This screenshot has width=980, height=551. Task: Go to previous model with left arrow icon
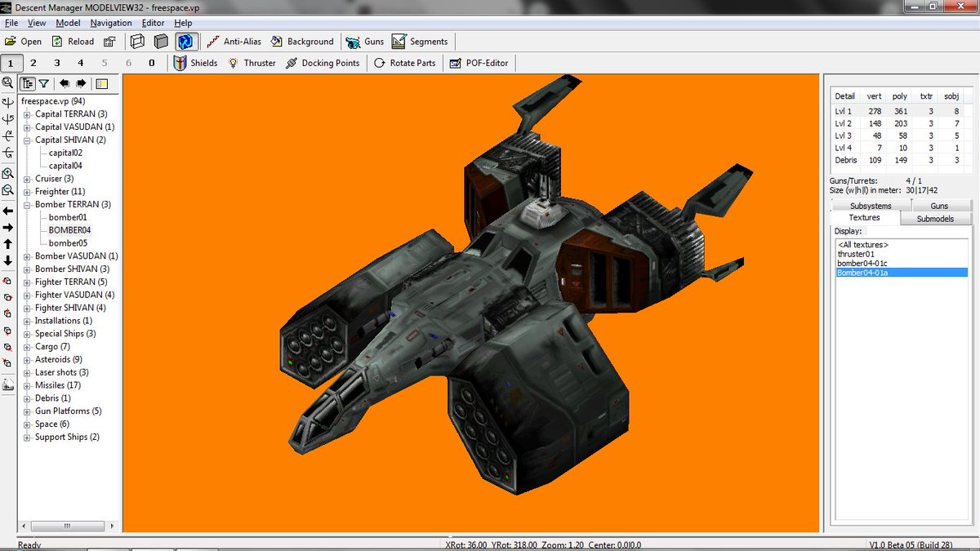tap(65, 83)
